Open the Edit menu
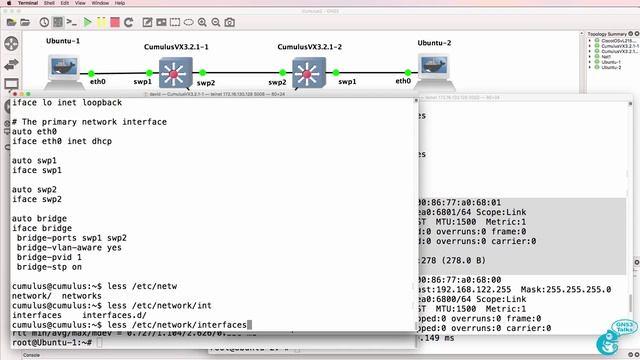Screen dimensions: 640x360 click(65, 3)
